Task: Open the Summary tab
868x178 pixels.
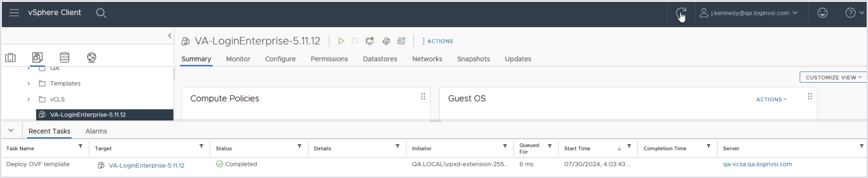Action: click(x=196, y=59)
